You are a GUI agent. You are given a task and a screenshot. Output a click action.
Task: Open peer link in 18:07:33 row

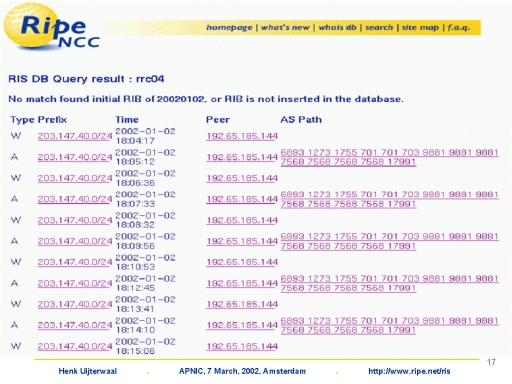pyautogui.click(x=242, y=199)
